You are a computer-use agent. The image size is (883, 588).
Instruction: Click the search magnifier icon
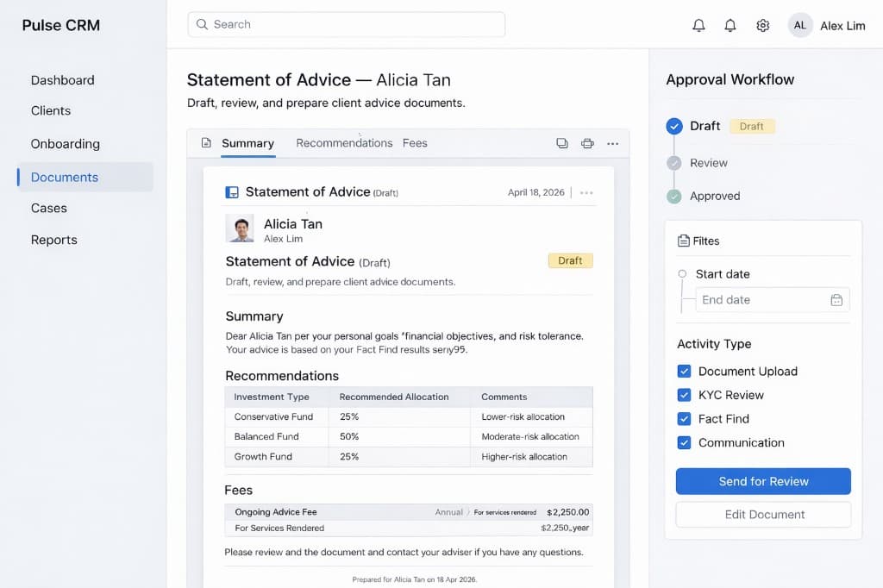(x=201, y=24)
